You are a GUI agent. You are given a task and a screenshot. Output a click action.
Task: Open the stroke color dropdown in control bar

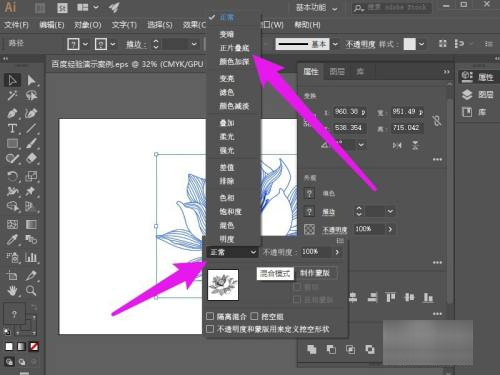point(113,44)
